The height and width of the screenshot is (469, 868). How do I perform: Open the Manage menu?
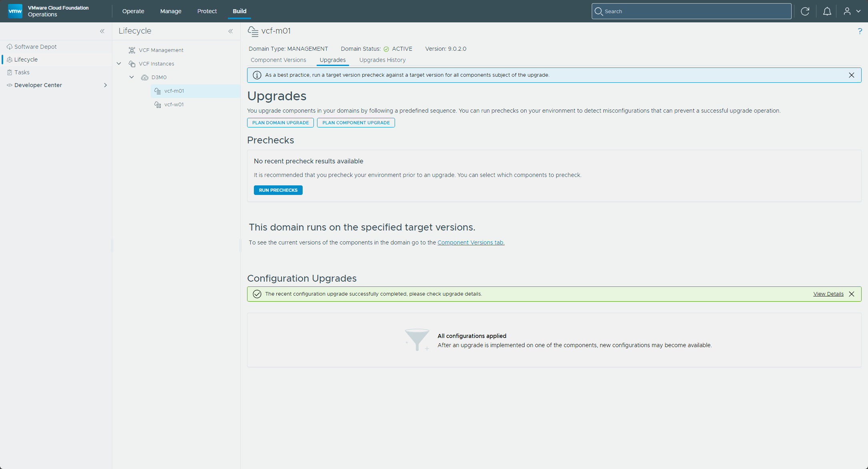[x=171, y=11]
